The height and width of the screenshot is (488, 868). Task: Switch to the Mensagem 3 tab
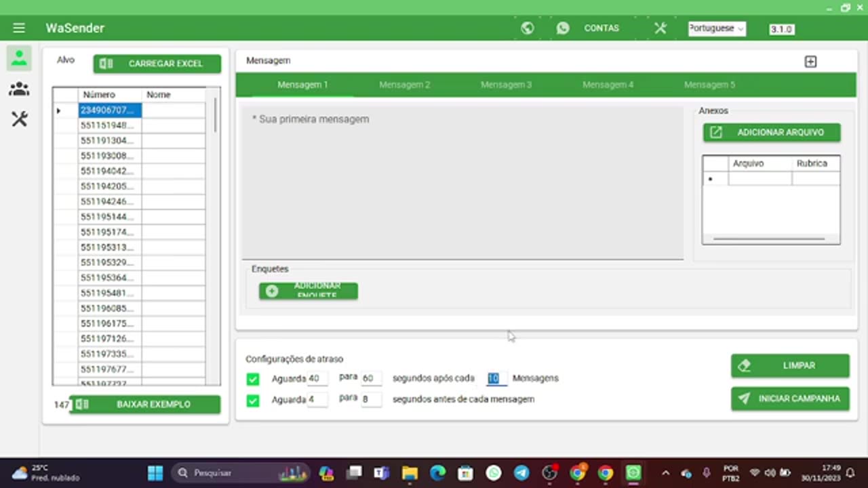point(506,85)
